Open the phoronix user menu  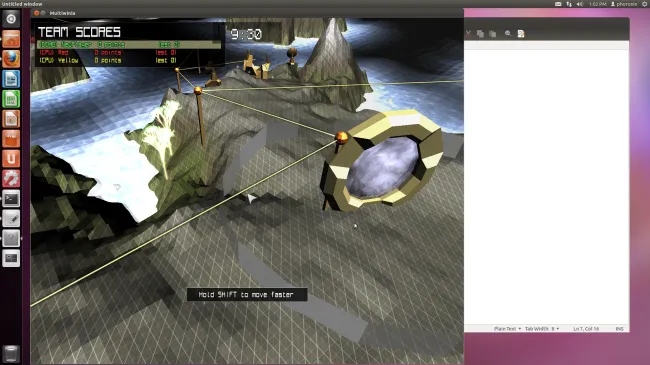(624, 4)
